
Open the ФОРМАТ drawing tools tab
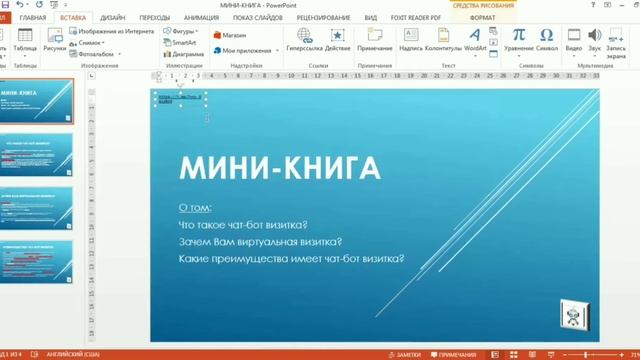pyautogui.click(x=482, y=18)
